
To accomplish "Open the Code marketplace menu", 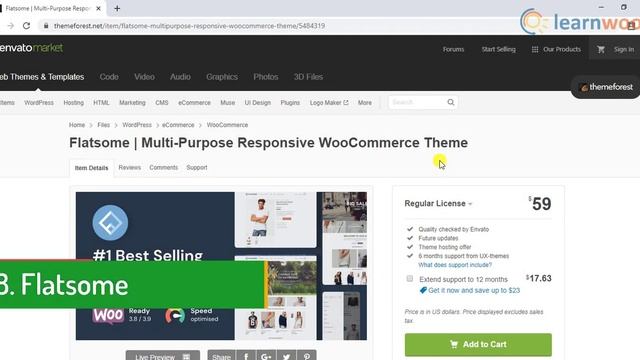I will (x=109, y=77).
